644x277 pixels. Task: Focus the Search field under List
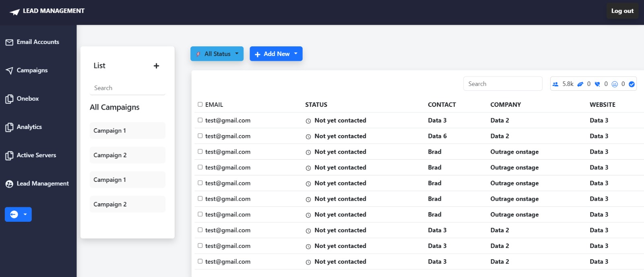[x=128, y=88]
